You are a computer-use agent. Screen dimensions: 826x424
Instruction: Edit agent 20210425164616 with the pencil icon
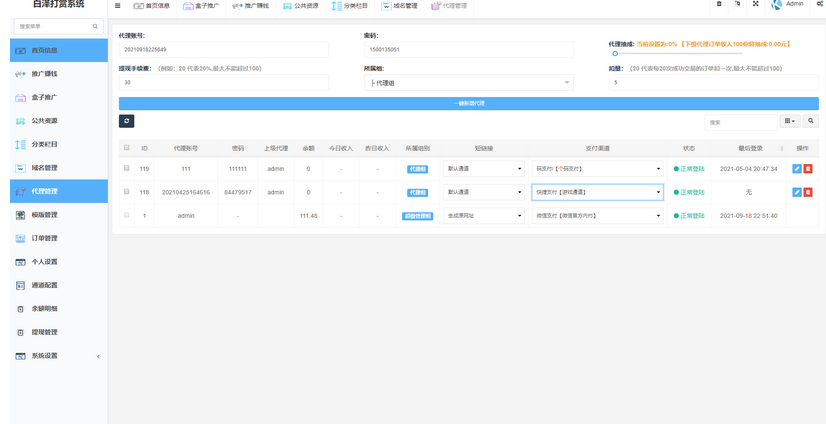[x=797, y=192]
